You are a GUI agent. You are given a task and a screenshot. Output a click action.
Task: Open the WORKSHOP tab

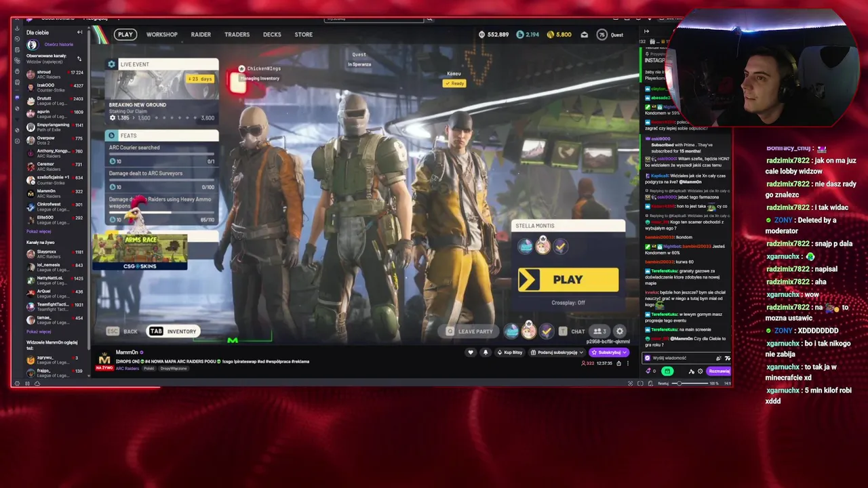162,35
